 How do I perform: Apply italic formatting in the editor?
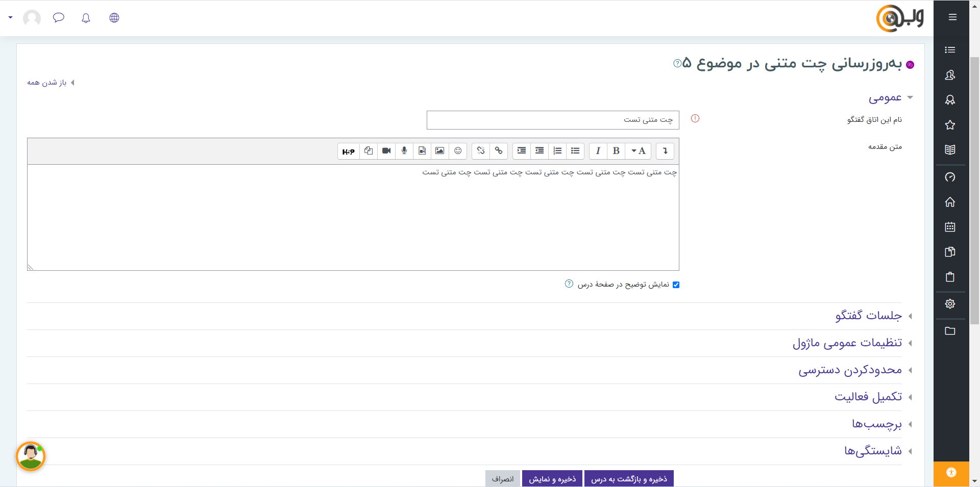point(598,151)
